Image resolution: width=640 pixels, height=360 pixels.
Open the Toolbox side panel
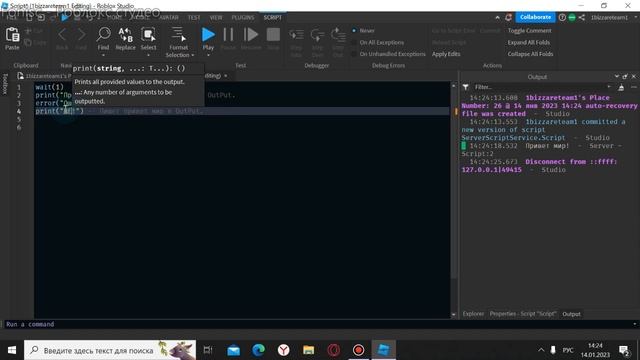click(x=5, y=84)
